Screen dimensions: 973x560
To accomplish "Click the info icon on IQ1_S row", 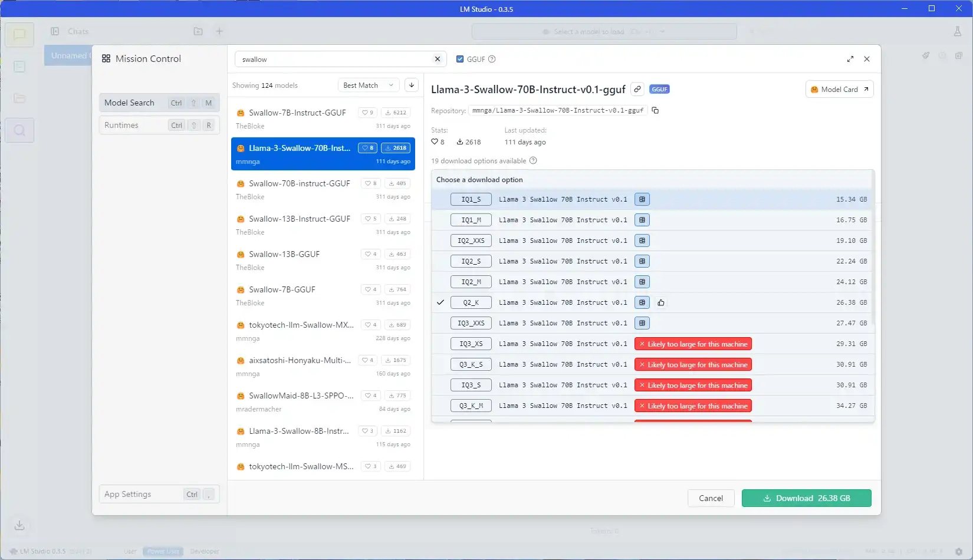I will pyautogui.click(x=642, y=199).
